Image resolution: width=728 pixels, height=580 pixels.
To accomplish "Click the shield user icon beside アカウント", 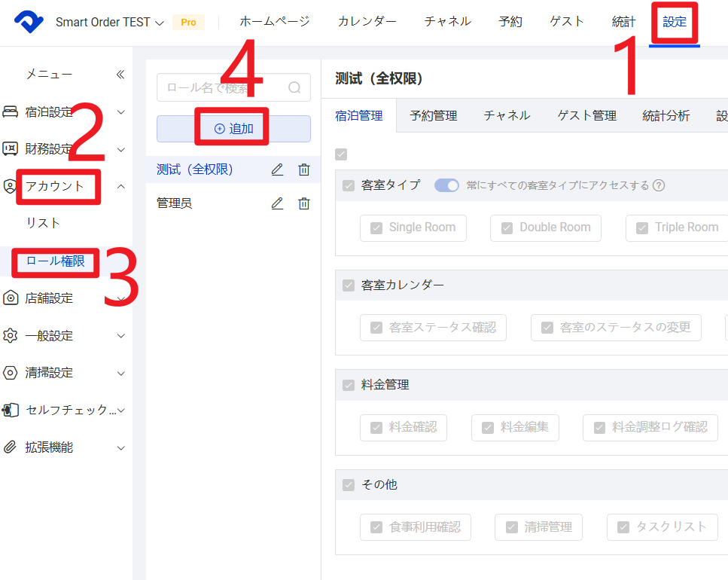I will (x=10, y=186).
